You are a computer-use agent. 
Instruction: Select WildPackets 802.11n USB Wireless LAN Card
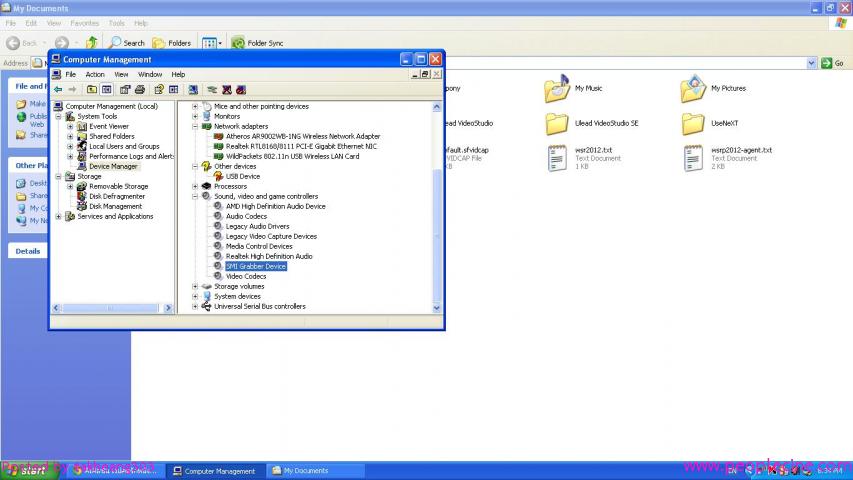click(x=292, y=157)
